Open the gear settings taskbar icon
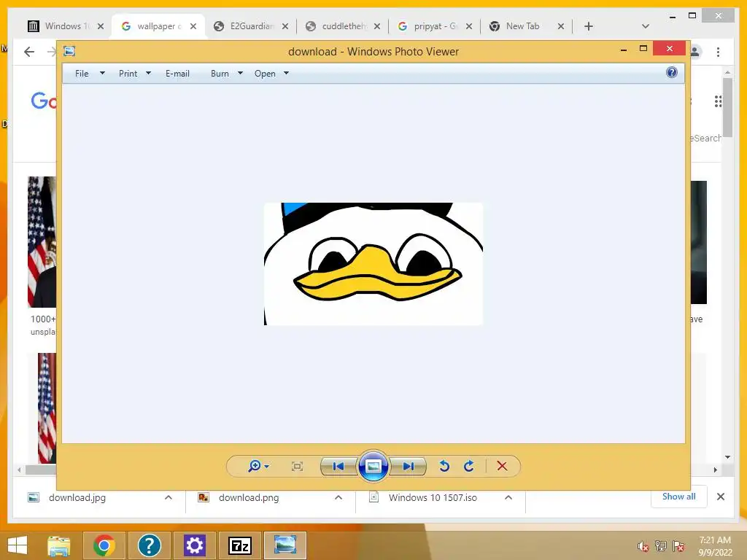The height and width of the screenshot is (560, 747). [x=194, y=545]
